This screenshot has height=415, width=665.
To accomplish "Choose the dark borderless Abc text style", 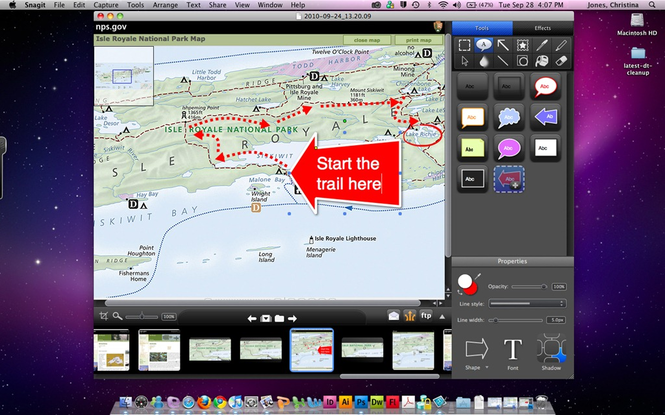I will click(x=472, y=86).
